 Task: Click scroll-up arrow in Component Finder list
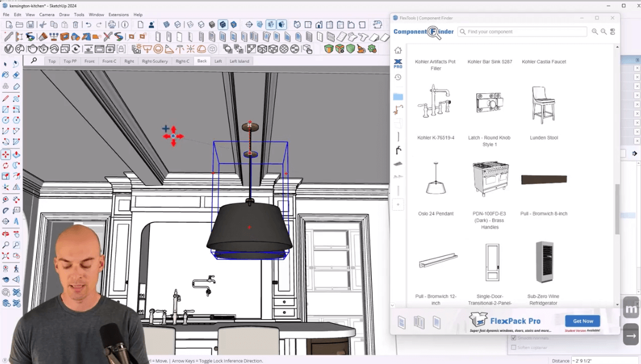617,47
